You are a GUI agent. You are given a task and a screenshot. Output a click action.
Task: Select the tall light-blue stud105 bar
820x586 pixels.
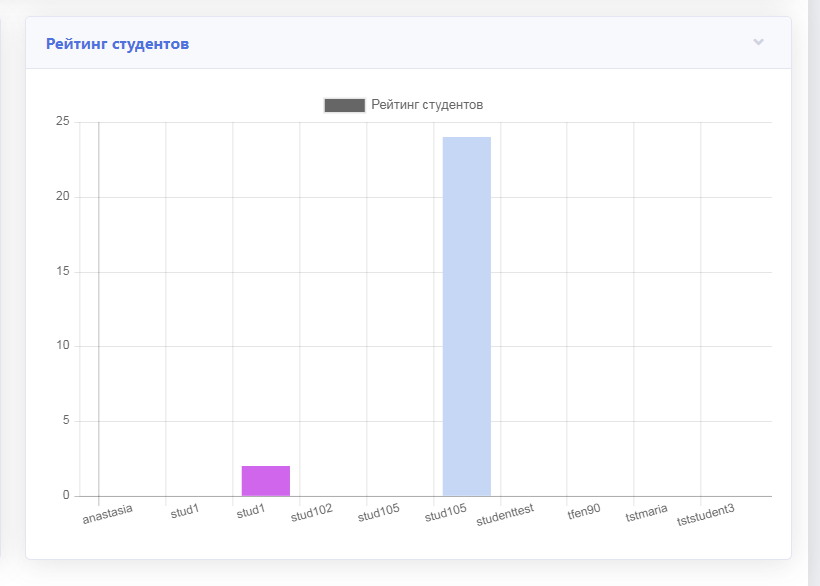pyautogui.click(x=467, y=316)
